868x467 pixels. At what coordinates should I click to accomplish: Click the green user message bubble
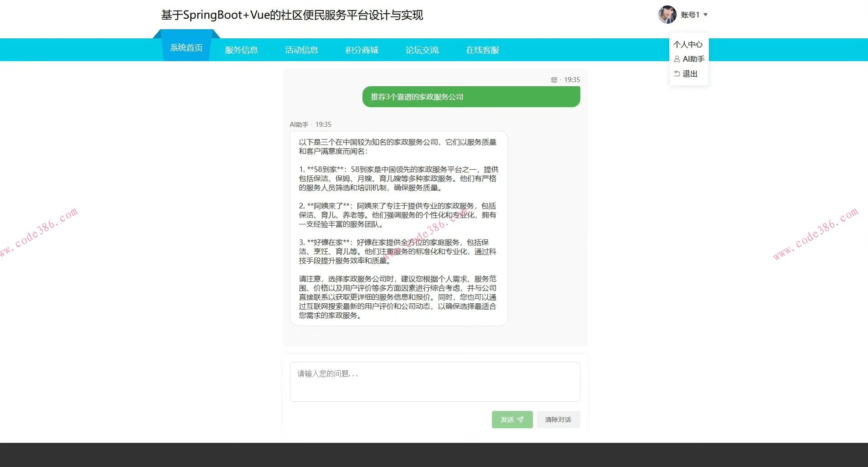[470, 96]
